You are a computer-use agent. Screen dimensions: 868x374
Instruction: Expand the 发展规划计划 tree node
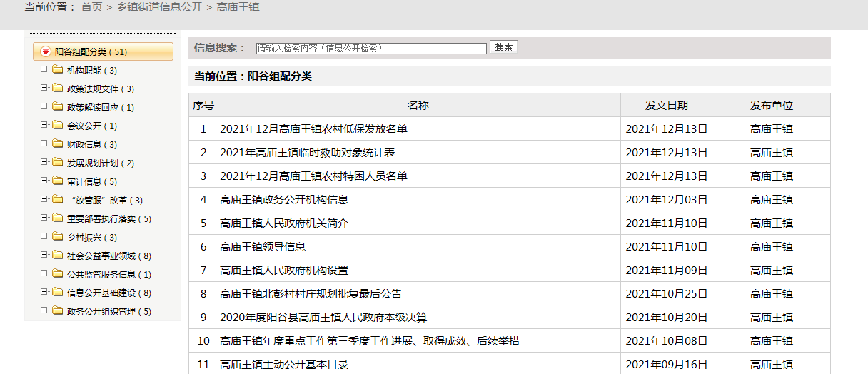coord(44,163)
